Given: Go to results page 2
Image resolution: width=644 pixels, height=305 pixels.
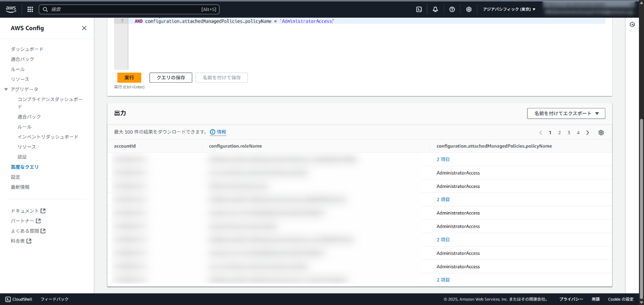Looking at the screenshot, I should tap(559, 133).
